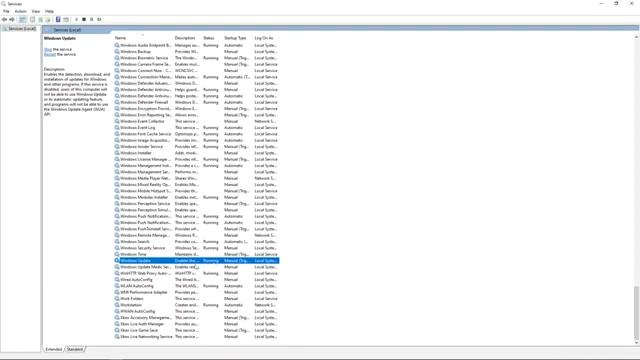Screen dimensions: 640x360
Task: Sort by the Description column header
Action: tap(187, 38)
